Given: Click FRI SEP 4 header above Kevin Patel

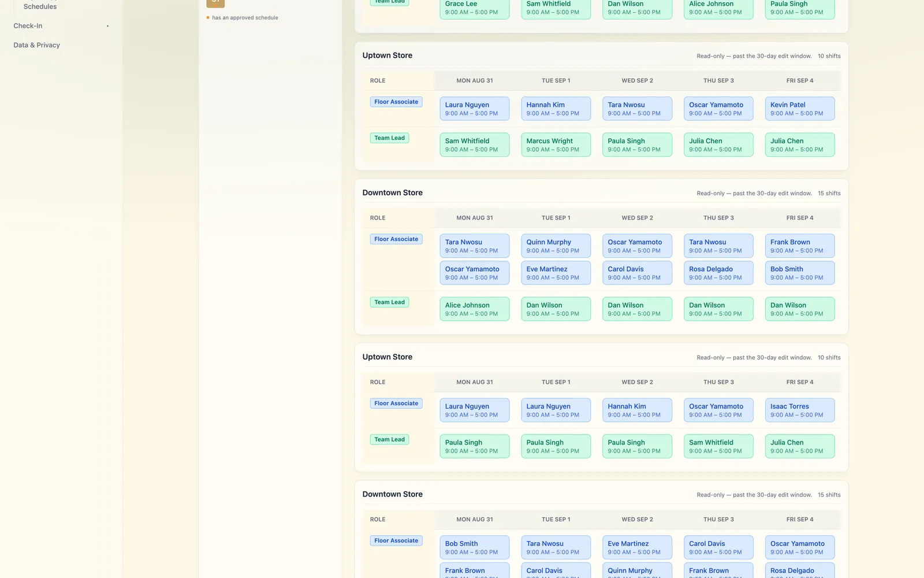Looking at the screenshot, I should pyautogui.click(x=800, y=81).
